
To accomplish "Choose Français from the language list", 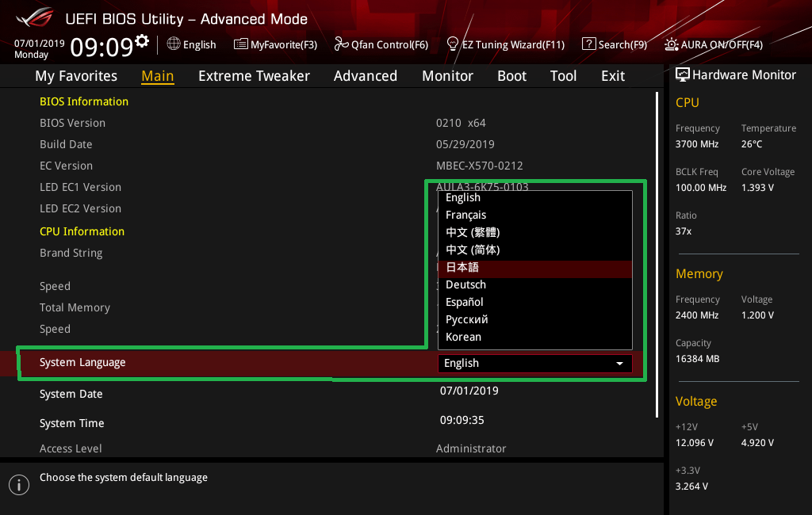I will (535, 215).
